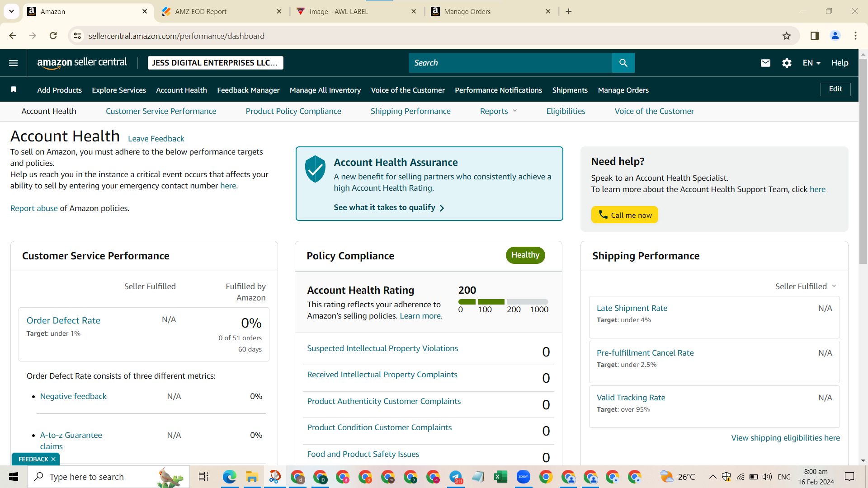Go to Shipments in the top menu
This screenshot has height=488, width=868.
click(570, 90)
